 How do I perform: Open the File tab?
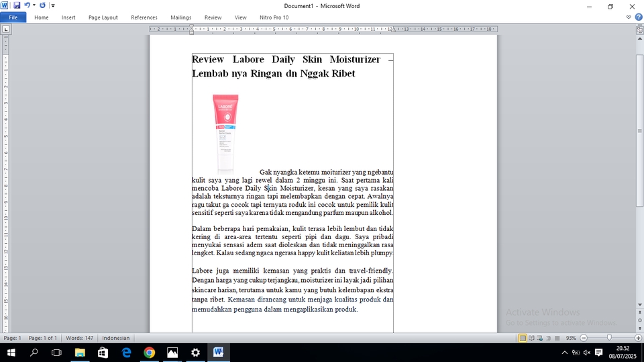point(13,17)
